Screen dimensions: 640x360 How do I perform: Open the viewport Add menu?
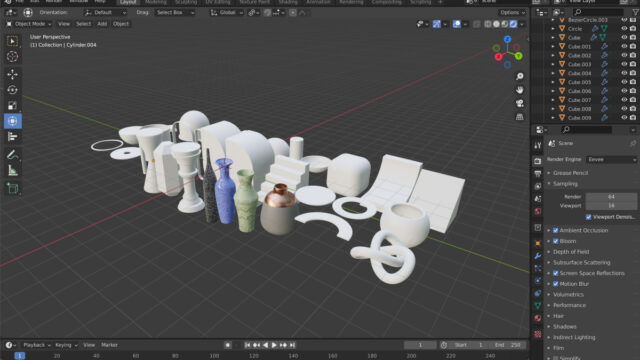102,24
